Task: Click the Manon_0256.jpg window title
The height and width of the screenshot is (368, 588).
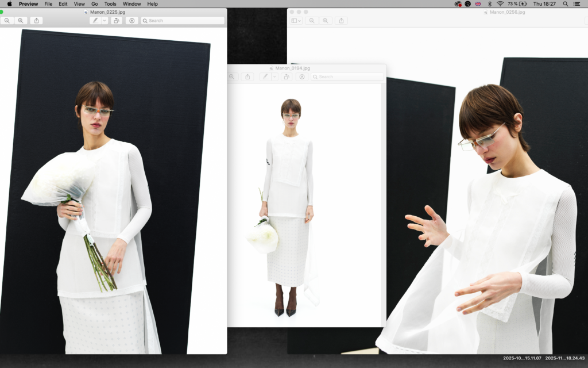Action: 507,11
